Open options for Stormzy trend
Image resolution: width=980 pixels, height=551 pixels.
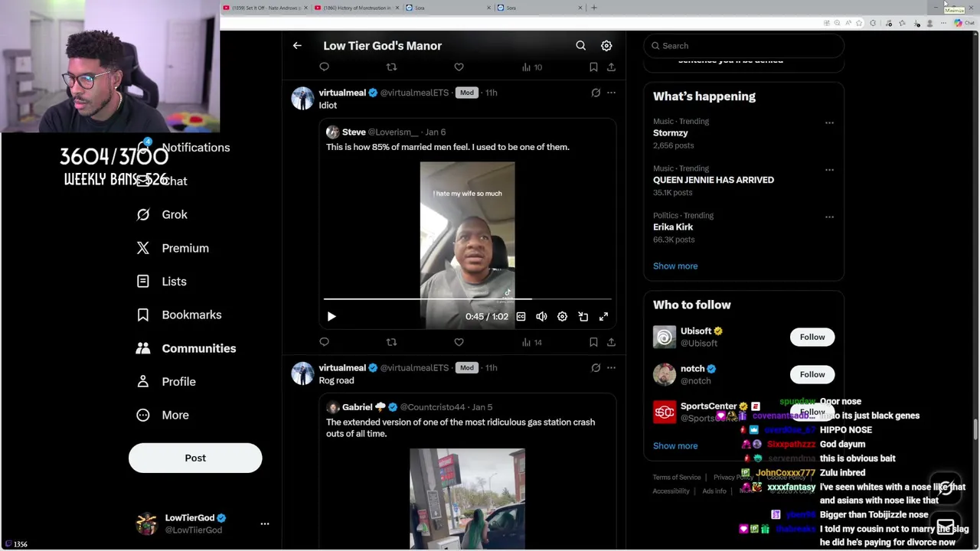tap(829, 122)
